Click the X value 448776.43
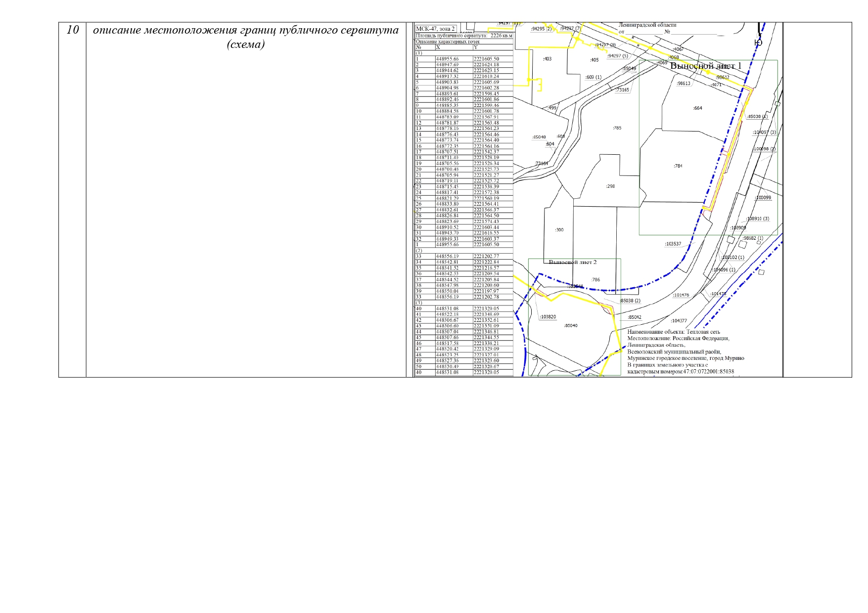Image resolution: width=868 pixels, height=613 pixels. click(x=447, y=134)
